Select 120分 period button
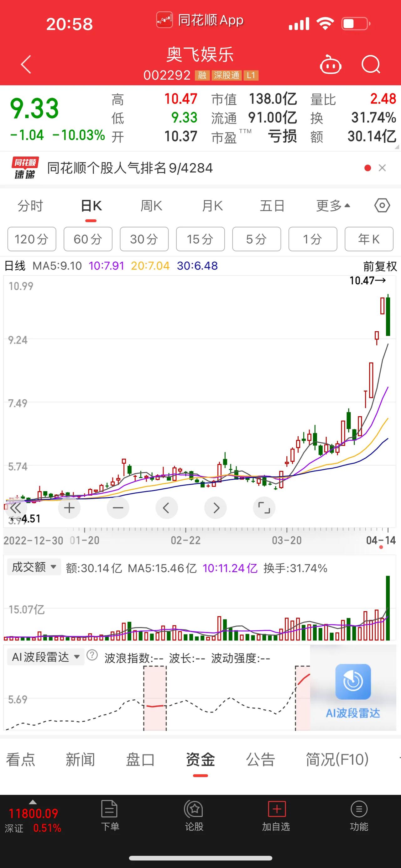The height and width of the screenshot is (868, 401). (x=32, y=239)
